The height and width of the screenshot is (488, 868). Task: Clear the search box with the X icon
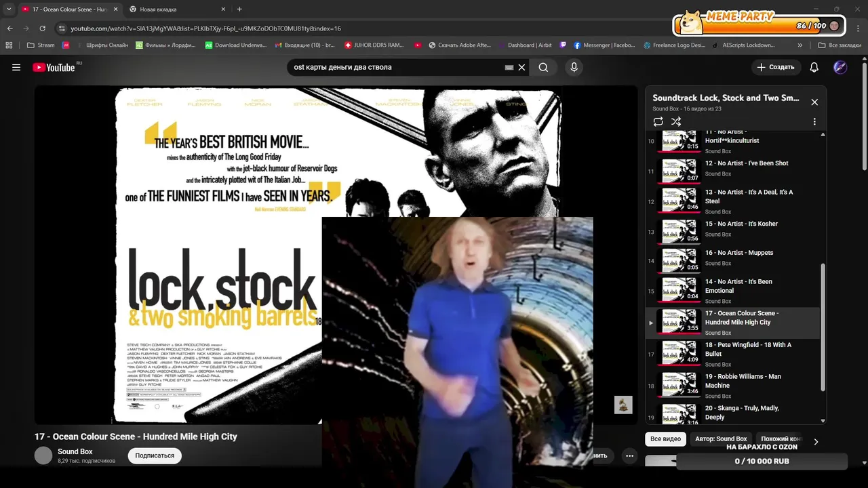pos(521,67)
